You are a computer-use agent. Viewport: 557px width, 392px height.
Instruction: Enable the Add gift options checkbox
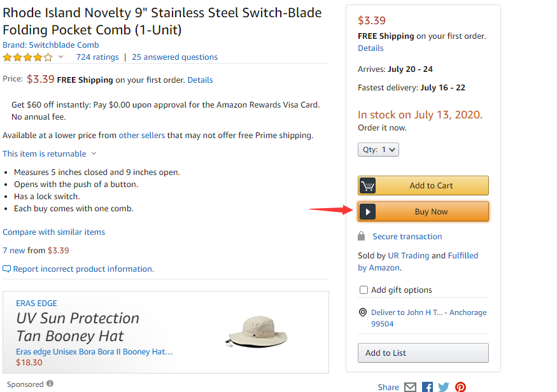tap(363, 290)
